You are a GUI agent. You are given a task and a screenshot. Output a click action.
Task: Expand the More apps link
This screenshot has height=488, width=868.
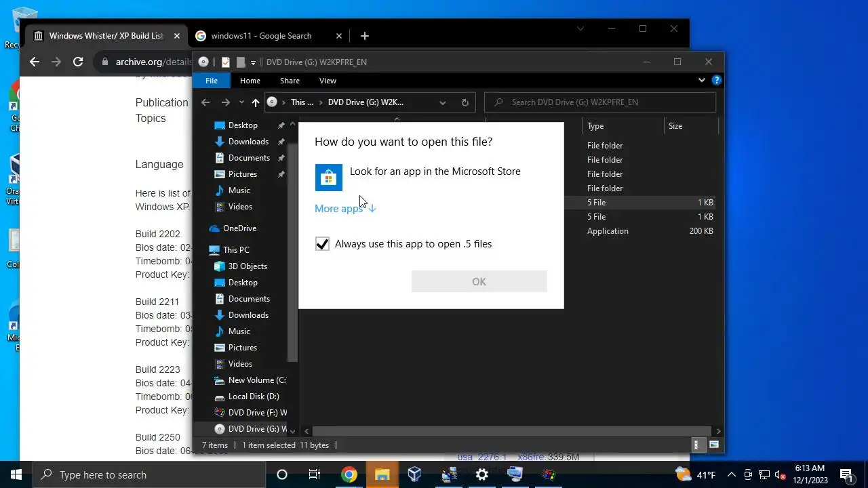[345, 208]
